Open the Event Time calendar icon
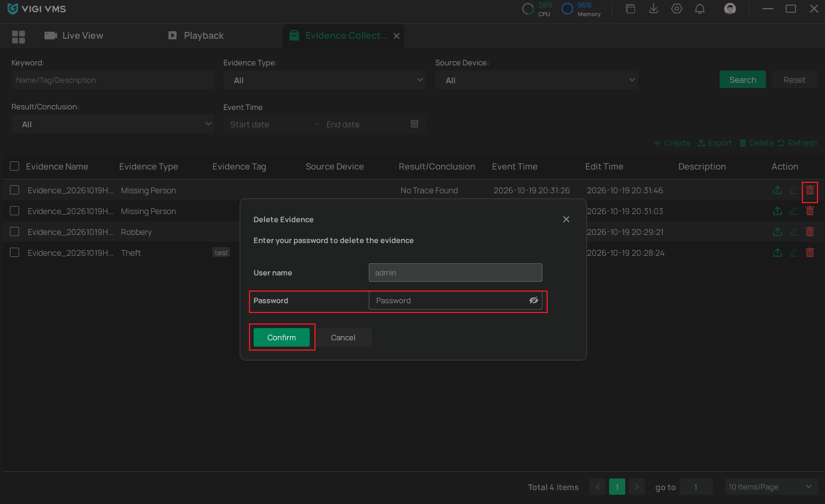825x504 pixels. tap(415, 124)
